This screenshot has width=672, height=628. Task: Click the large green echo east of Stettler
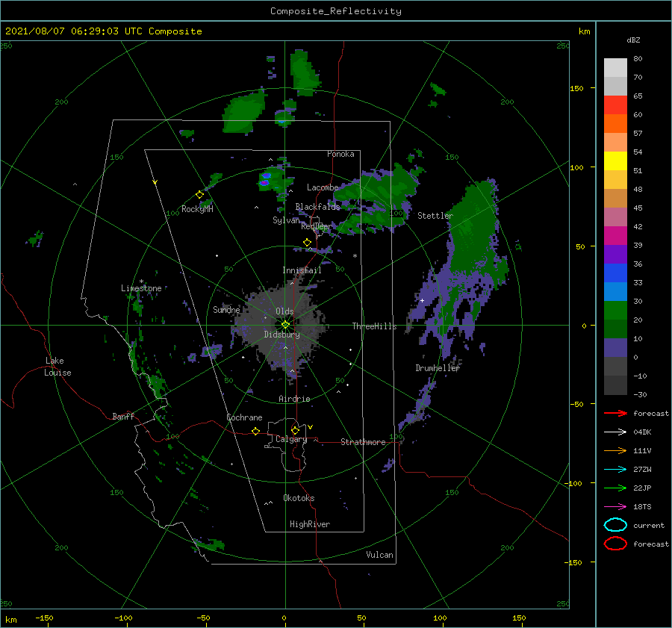click(x=475, y=231)
